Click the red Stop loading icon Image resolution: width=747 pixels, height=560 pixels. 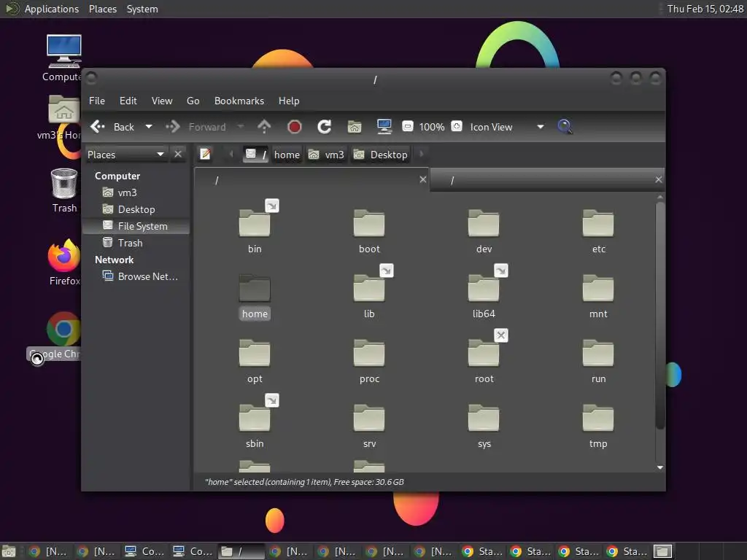[295, 127]
